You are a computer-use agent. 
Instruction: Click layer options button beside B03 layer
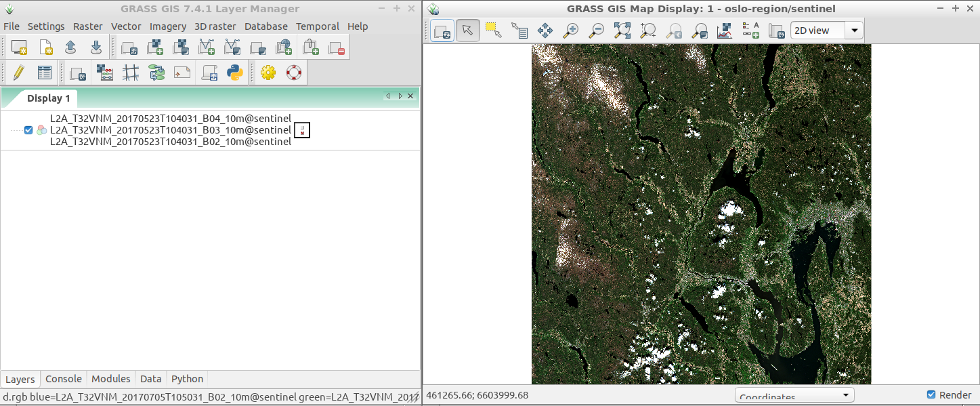(x=302, y=130)
